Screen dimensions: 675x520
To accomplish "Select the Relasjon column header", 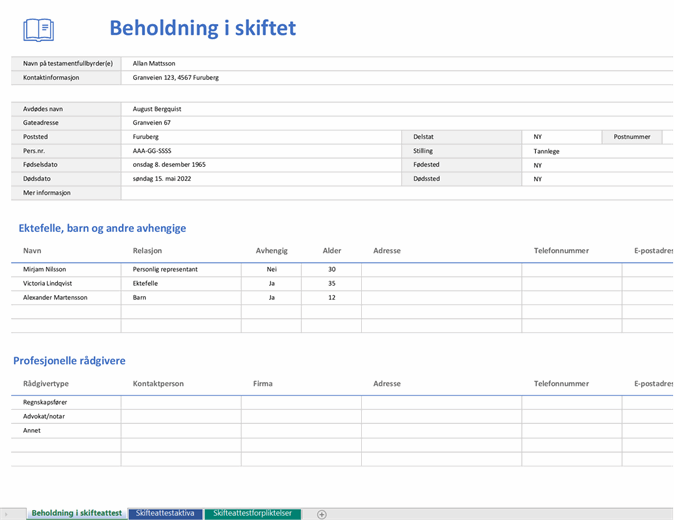I will pyautogui.click(x=147, y=251).
